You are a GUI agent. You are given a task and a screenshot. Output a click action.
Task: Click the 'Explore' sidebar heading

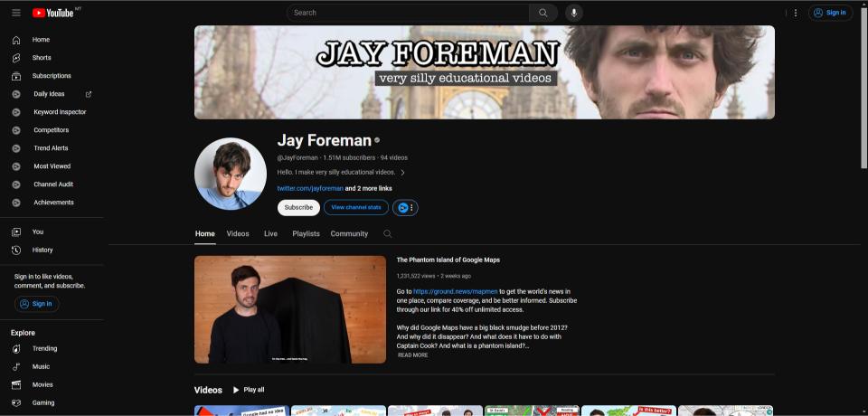(23, 333)
